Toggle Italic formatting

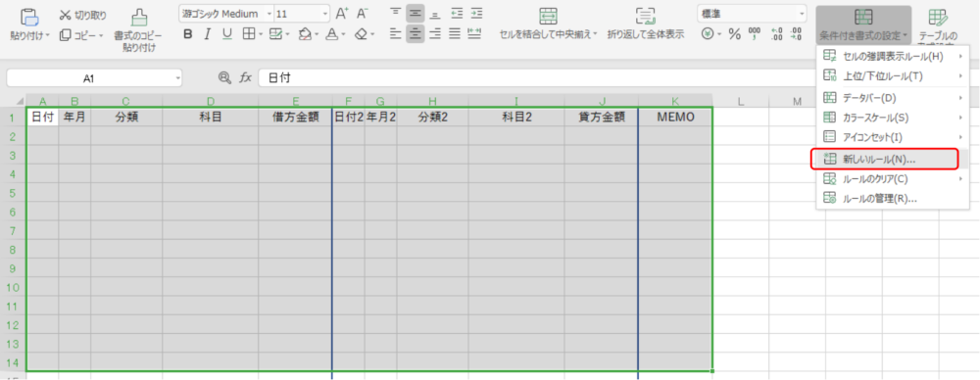[x=208, y=33]
